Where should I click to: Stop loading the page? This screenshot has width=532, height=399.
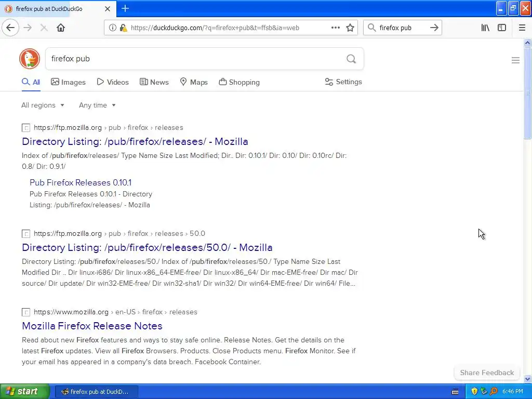[44, 28]
